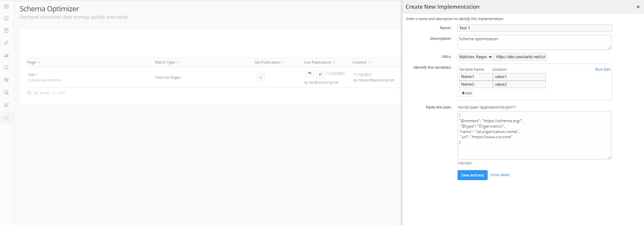Open the connected nodes icon in the sidebar
The height and width of the screenshot is (225, 644).
pyautogui.click(x=6, y=105)
